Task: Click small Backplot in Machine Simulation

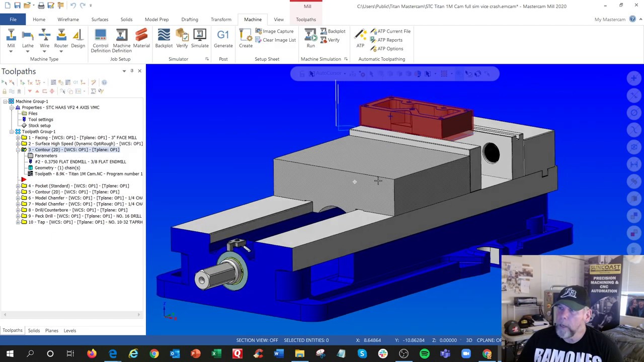Action: point(332,31)
